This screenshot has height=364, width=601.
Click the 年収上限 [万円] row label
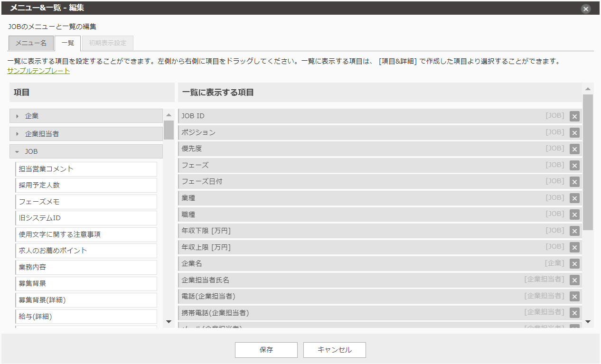coord(206,247)
